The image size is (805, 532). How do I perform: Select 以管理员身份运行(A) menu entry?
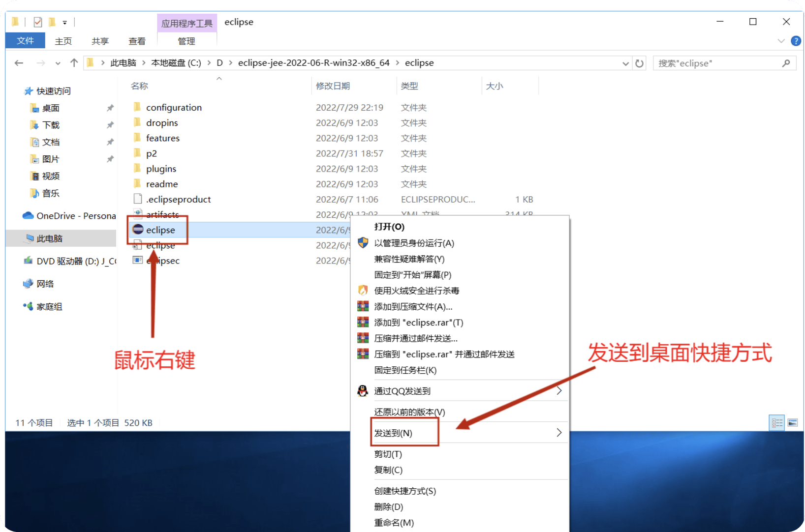tap(460, 243)
